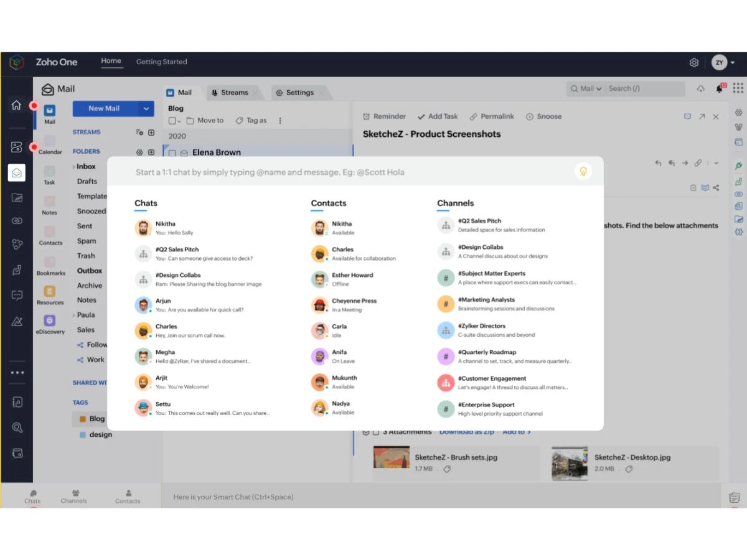Viewport: 747px width, 560px height.
Task: Open the list toolbar more options dots
Action: [x=280, y=121]
